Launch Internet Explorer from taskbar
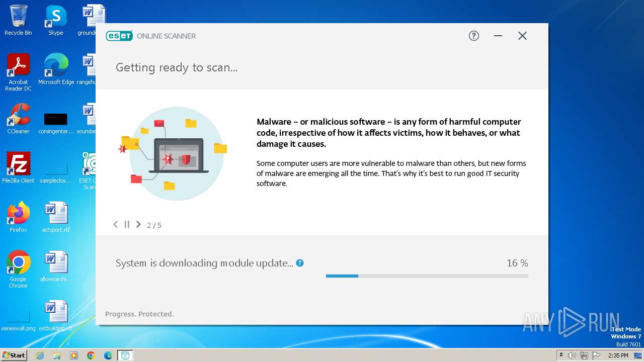 (x=40, y=355)
